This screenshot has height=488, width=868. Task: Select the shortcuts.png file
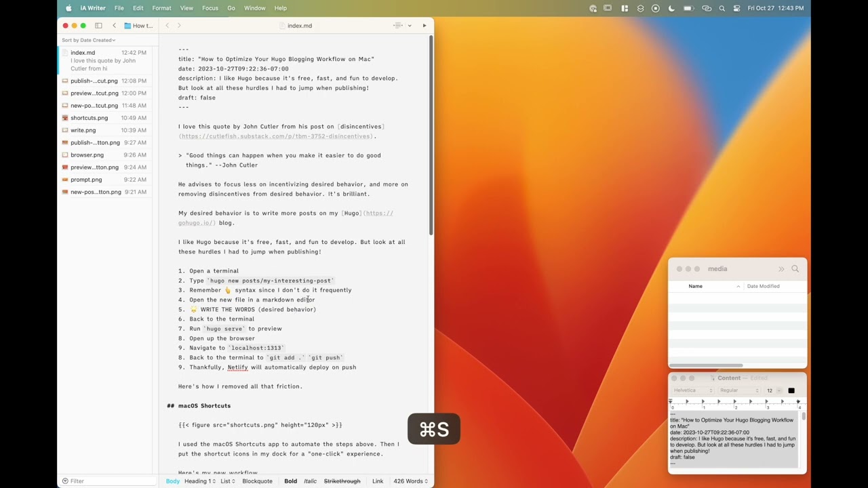click(x=104, y=118)
